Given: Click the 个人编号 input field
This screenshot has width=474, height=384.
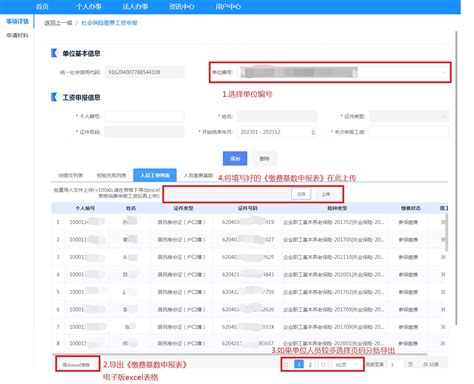Looking at the screenshot, I should 144,116.
